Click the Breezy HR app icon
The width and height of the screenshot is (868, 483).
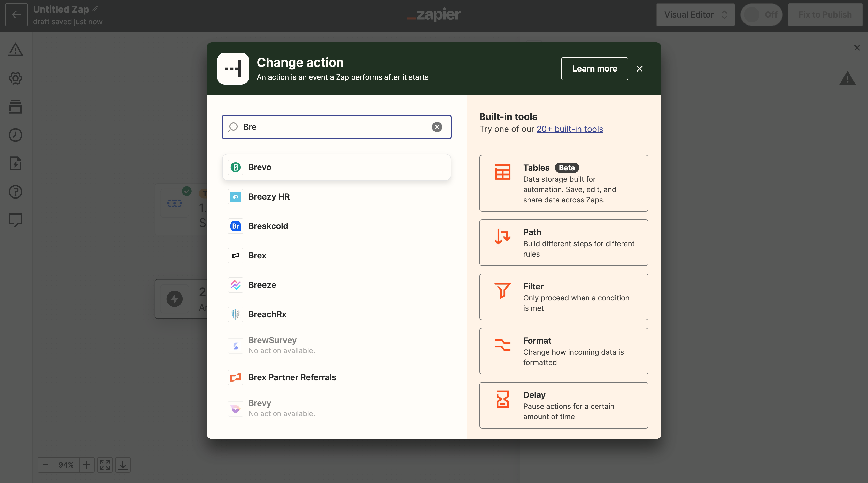point(236,197)
